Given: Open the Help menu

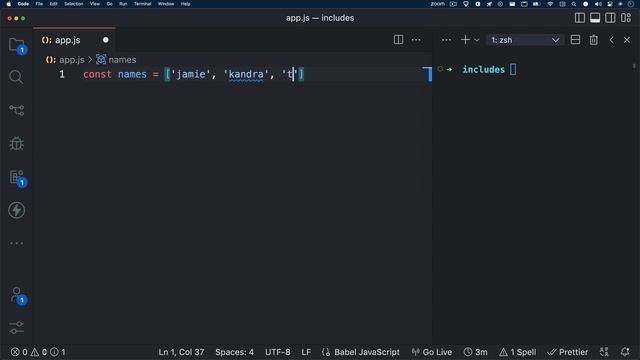Looking at the screenshot, I should pyautogui.click(x=185, y=4).
